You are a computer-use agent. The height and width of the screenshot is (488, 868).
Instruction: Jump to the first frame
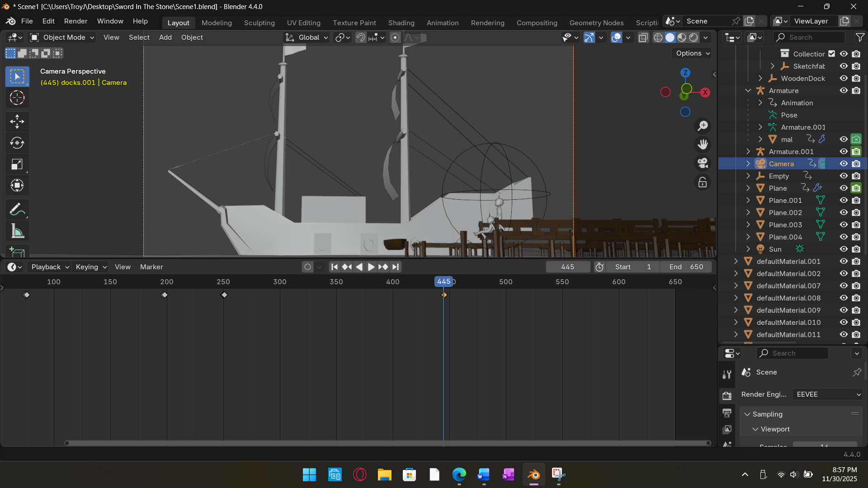click(x=335, y=267)
